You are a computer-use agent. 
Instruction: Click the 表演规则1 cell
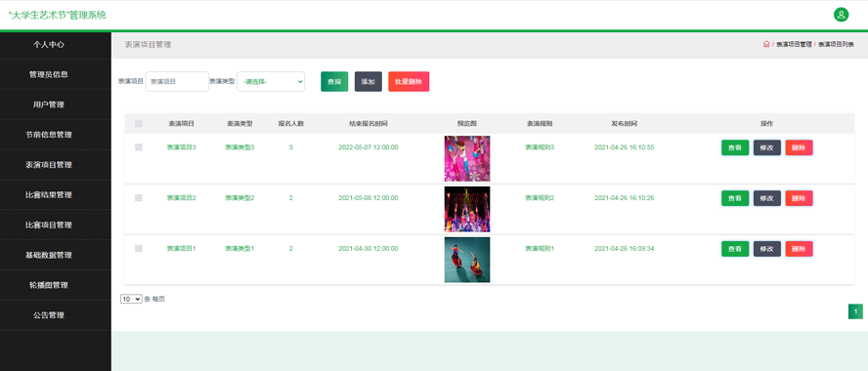[540, 249]
